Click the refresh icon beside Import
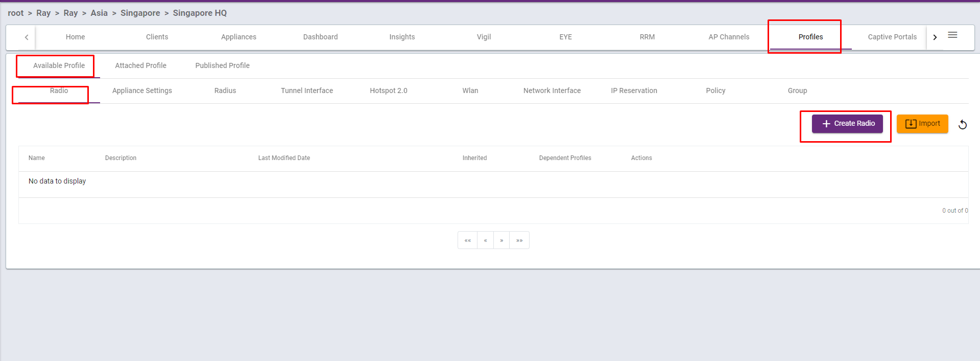 point(963,124)
